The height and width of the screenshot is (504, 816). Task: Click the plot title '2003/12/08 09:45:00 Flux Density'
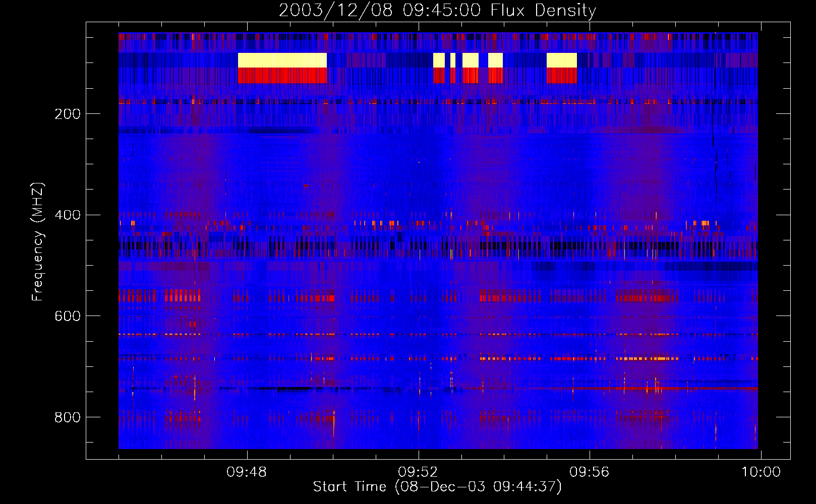coord(437,10)
